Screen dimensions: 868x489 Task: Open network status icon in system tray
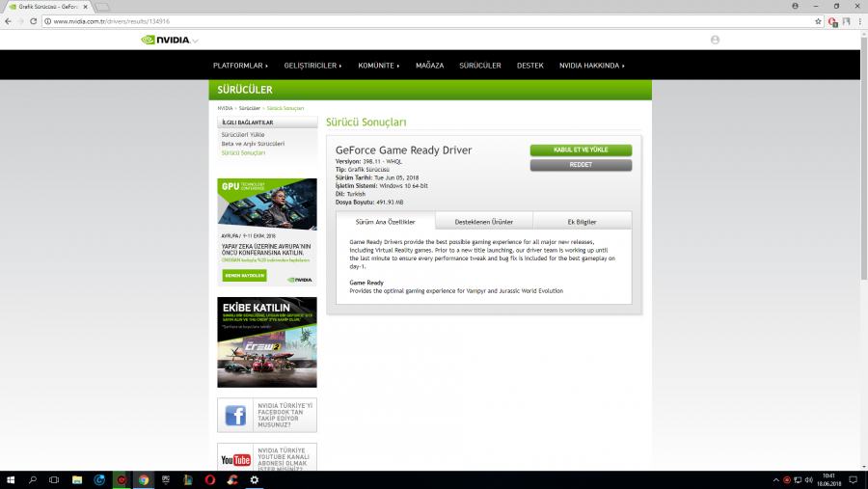click(798, 480)
